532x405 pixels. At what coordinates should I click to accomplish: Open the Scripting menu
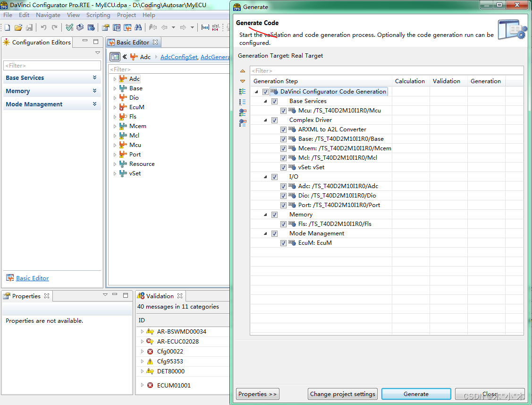tap(98, 15)
